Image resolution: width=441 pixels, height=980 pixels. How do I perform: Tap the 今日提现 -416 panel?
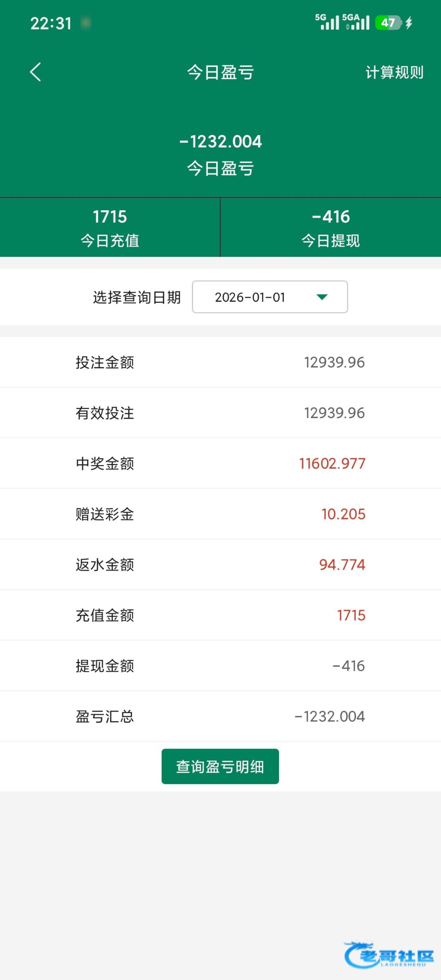[331, 227]
